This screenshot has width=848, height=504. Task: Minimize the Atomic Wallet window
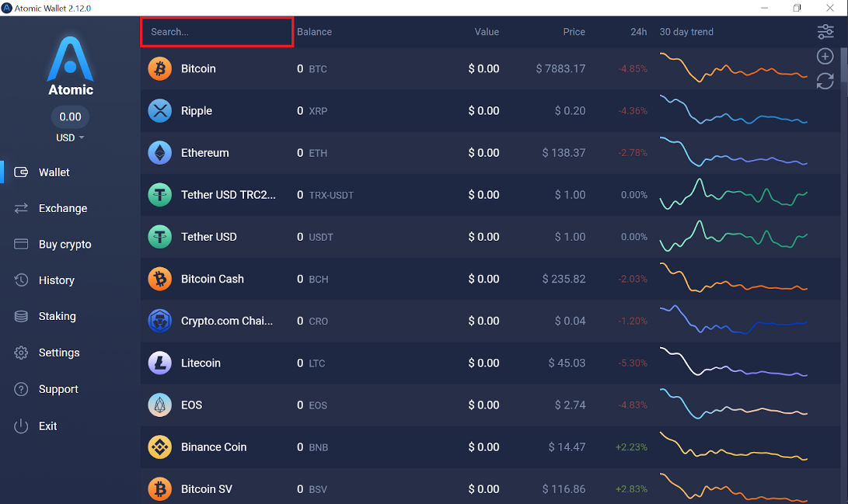764,8
